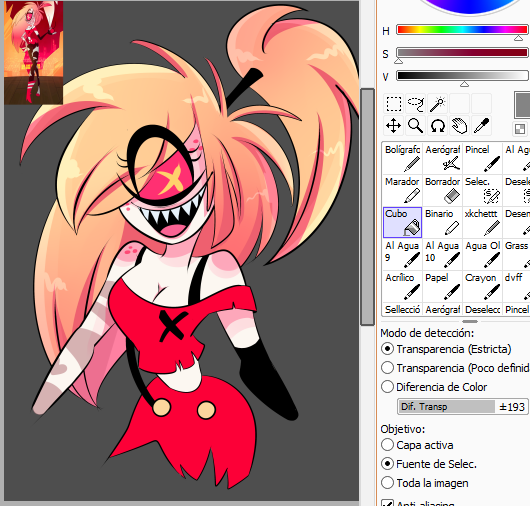Click the transparent color swap icon
Viewport: 530px width, 506px height.
(520, 129)
